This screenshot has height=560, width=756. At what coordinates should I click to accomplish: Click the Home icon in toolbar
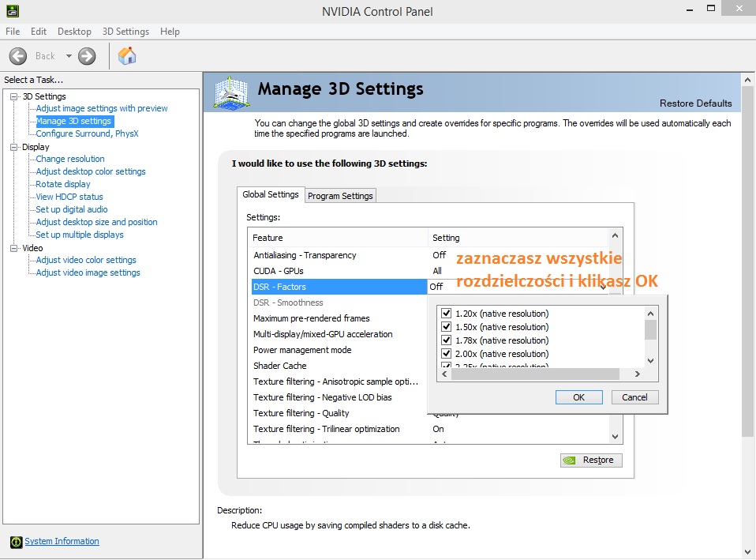tap(126, 55)
